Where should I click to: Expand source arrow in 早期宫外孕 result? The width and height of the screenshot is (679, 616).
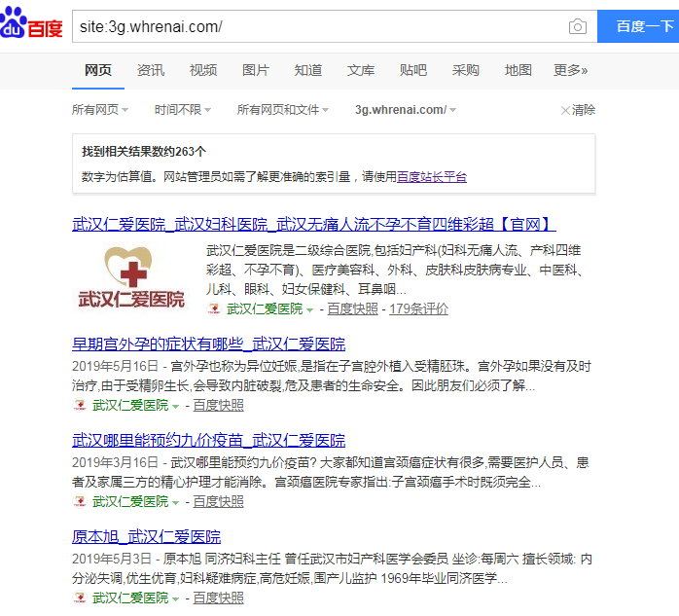[175, 407]
